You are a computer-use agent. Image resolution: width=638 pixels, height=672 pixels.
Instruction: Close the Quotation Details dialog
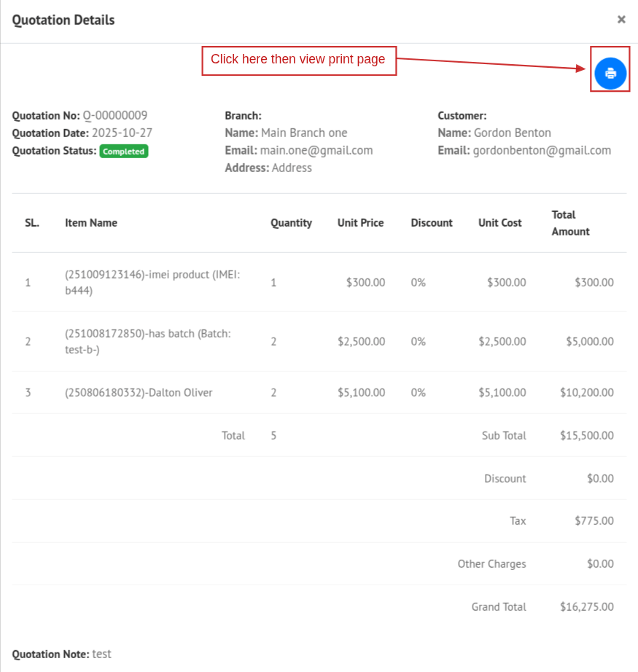(x=621, y=20)
